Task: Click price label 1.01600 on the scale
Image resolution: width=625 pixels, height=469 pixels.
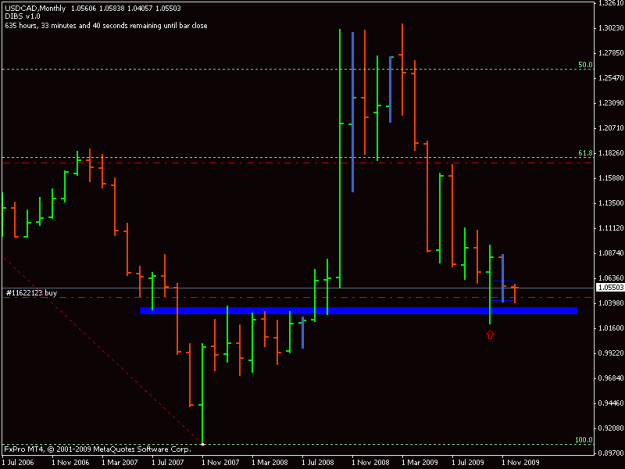Action: (x=610, y=328)
